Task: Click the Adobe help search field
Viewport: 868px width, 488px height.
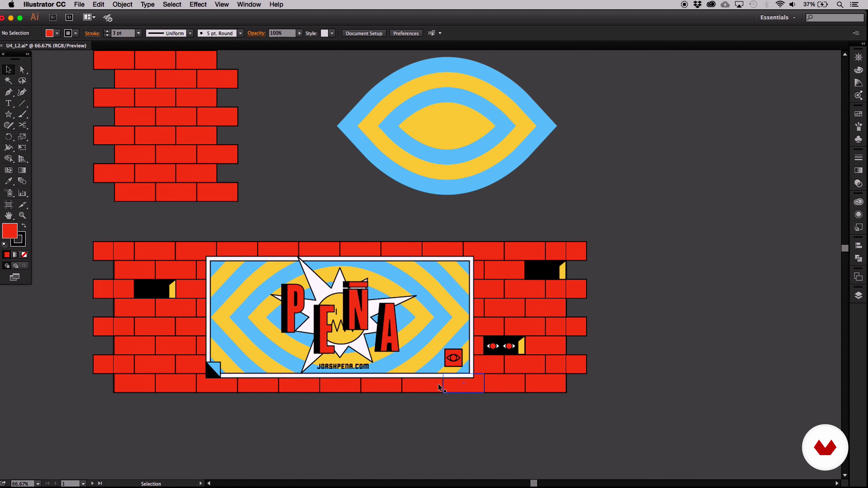Action: (x=835, y=18)
